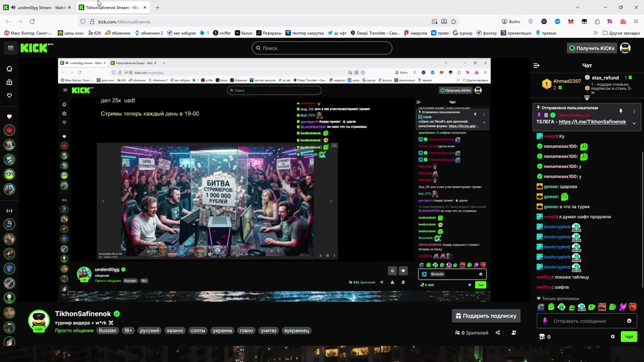This screenshot has width=644, height=362.
Task: Select the украина tag
Action: click(222, 330)
